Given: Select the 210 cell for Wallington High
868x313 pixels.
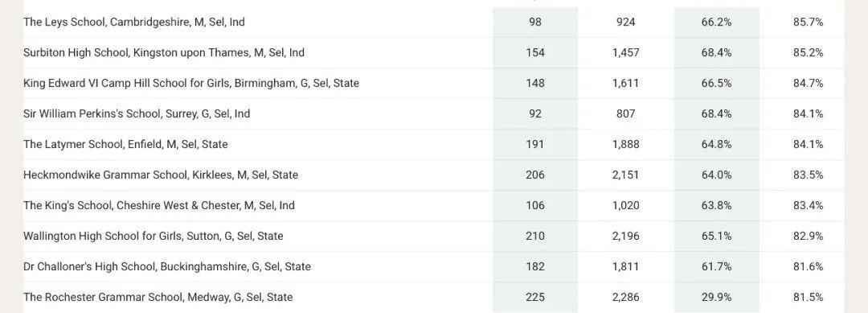Looking at the screenshot, I should [x=535, y=236].
